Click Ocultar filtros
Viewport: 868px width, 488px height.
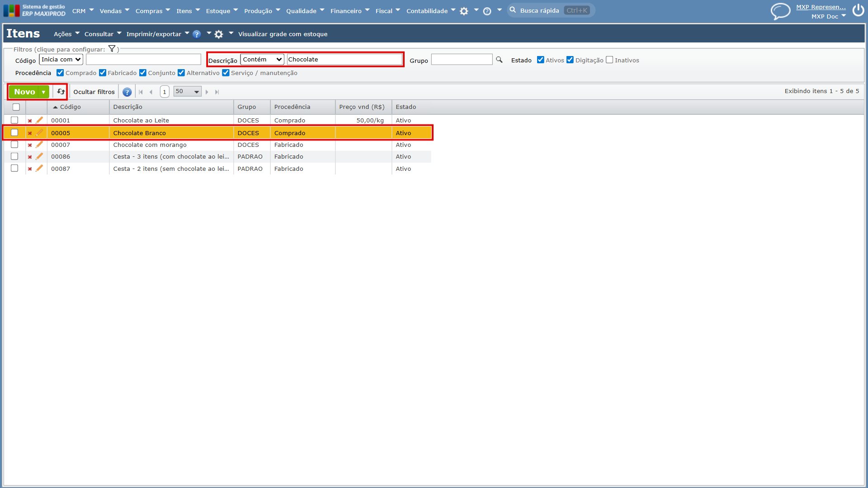pyautogui.click(x=94, y=92)
